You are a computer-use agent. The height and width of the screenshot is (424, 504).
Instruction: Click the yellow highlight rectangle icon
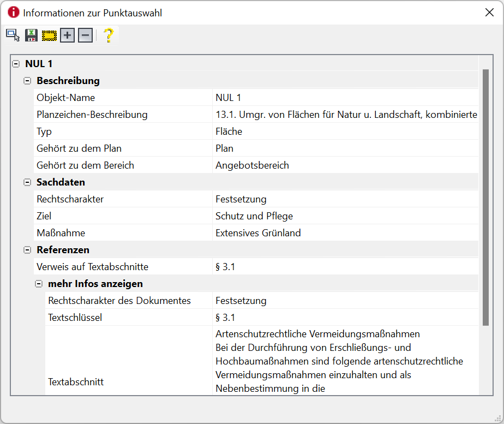pyautogui.click(x=49, y=35)
